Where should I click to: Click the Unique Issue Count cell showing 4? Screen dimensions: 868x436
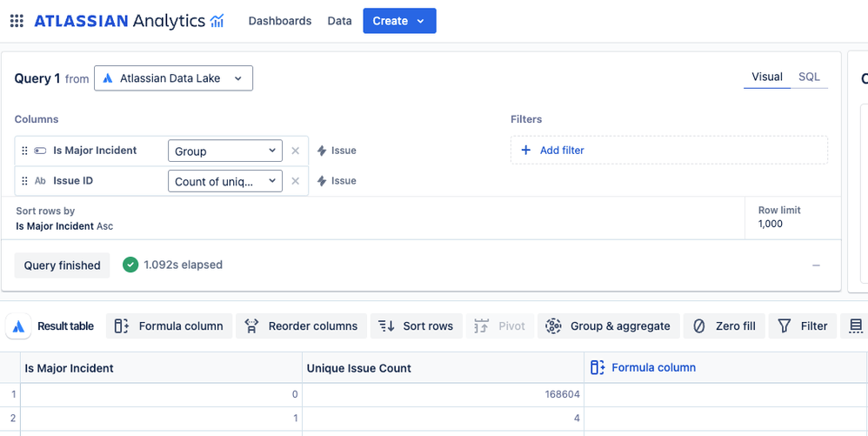click(x=443, y=419)
